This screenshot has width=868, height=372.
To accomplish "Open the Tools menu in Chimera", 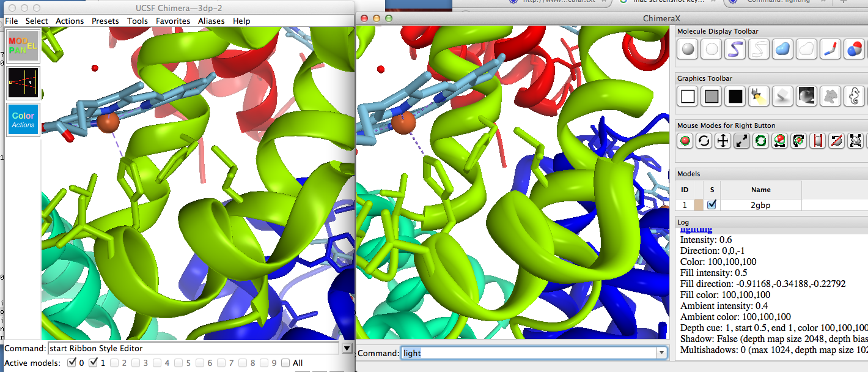I will [138, 21].
